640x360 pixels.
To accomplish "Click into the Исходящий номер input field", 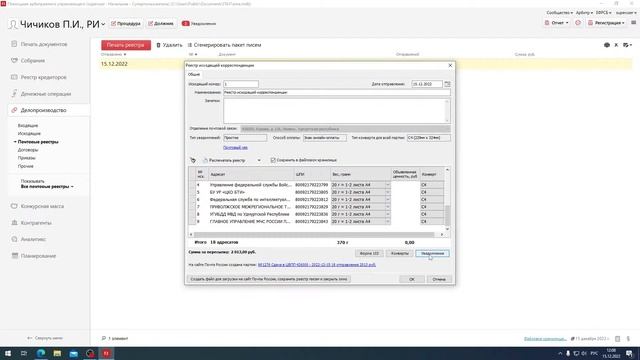I will point(241,84).
